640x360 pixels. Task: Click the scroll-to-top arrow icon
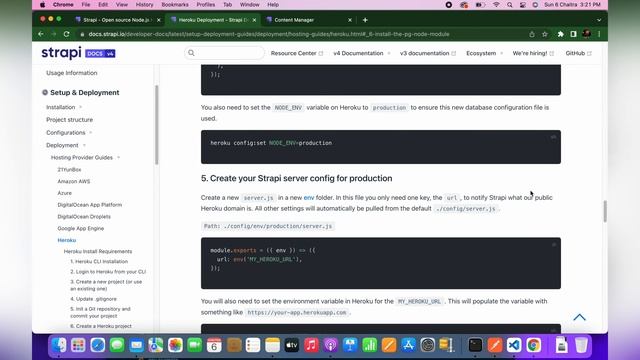coord(579,317)
